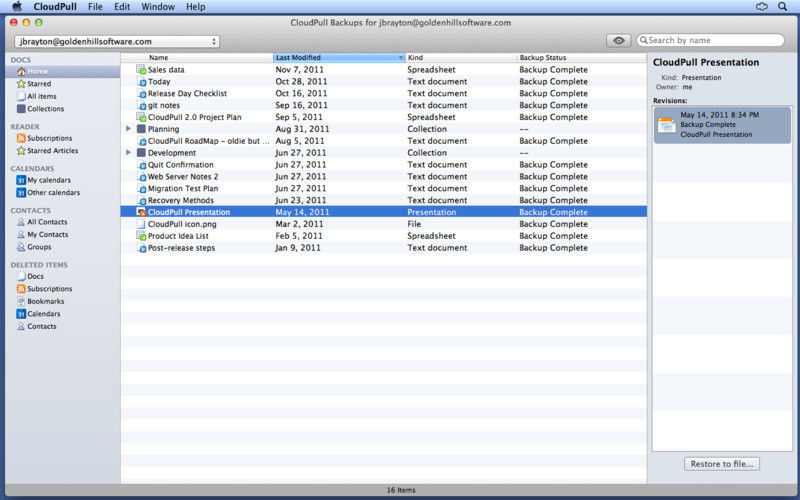Click the Starred star icon under Docs

point(21,84)
